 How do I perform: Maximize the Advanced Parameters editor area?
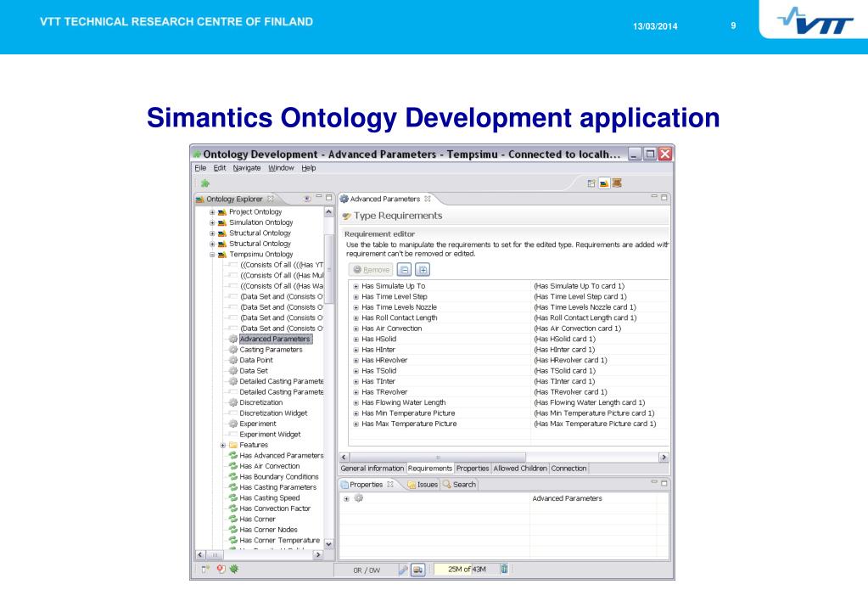click(x=664, y=197)
